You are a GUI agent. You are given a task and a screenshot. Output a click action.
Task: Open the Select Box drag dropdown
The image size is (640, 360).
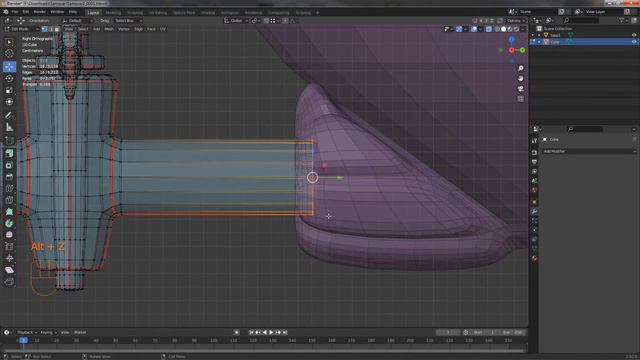(127, 20)
